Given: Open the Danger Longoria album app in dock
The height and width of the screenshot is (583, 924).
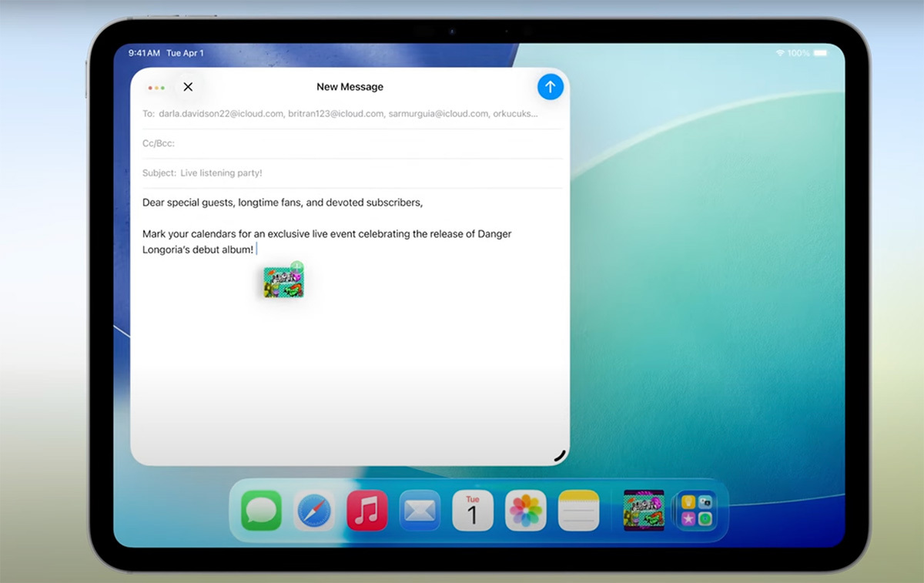Looking at the screenshot, I should click(643, 511).
